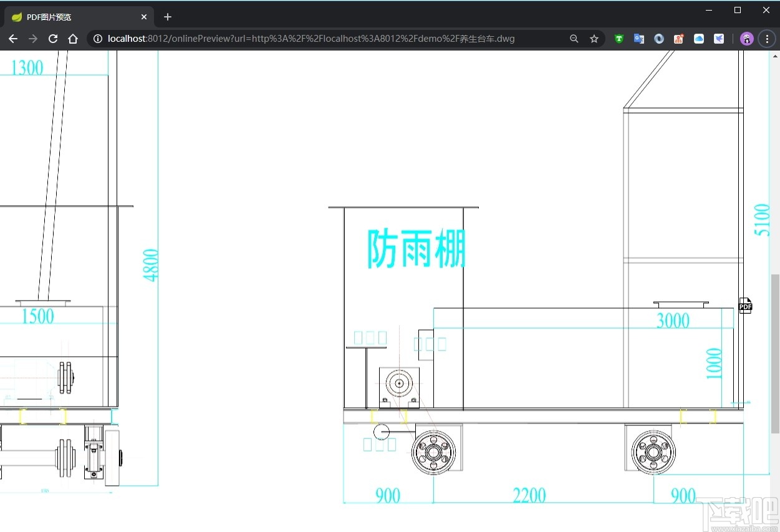Click the PDF file icon on the drawing page
This screenshot has width=780, height=532.
(745, 305)
